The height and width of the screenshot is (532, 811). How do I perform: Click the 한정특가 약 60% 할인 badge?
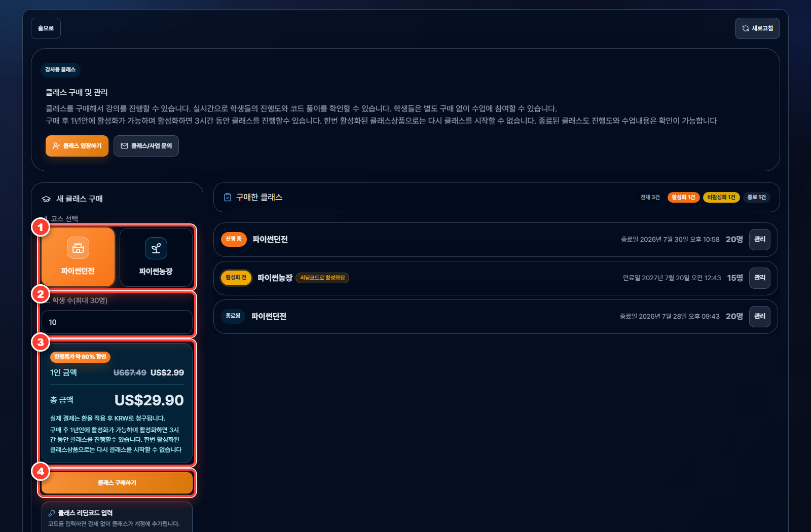[80, 357]
